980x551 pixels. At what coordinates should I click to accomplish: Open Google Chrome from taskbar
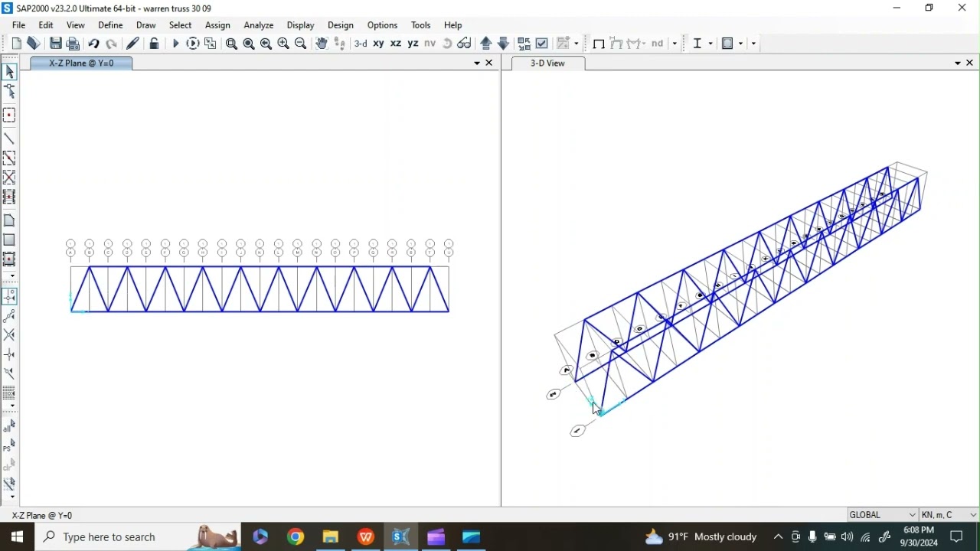[x=296, y=537]
